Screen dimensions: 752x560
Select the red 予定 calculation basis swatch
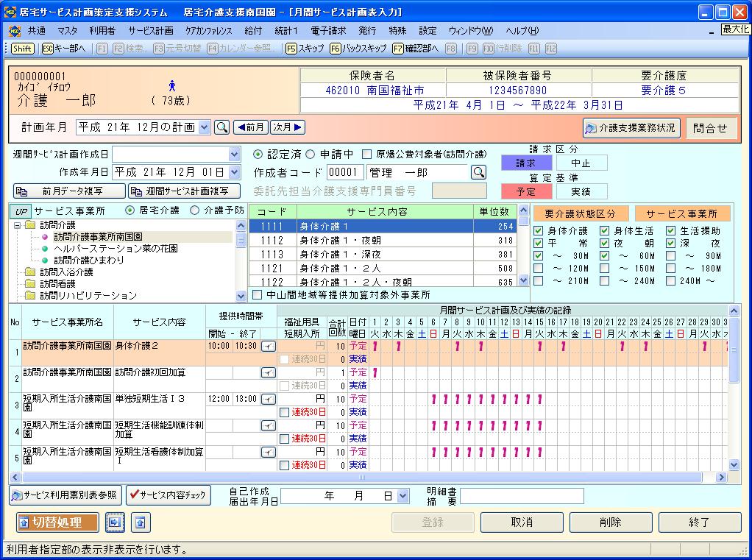pos(525,191)
